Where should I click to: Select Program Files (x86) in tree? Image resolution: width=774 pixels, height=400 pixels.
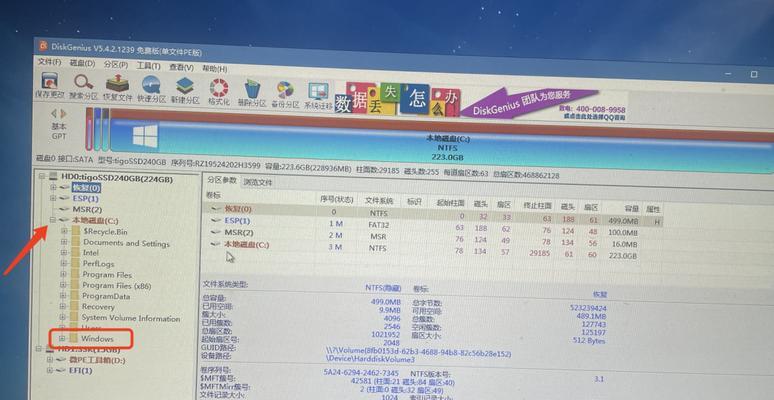coord(116,285)
